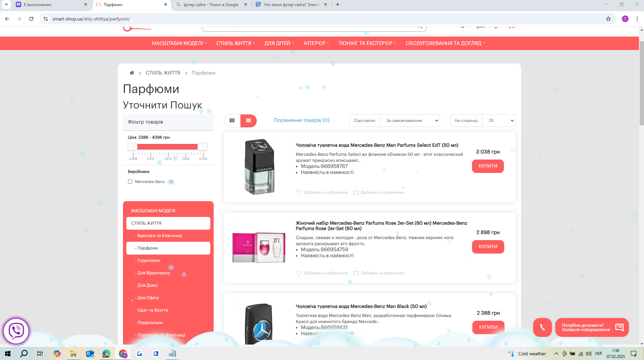The width and height of the screenshot is (644, 360).
Task: Click the red phone callback button
Action: pos(542,327)
